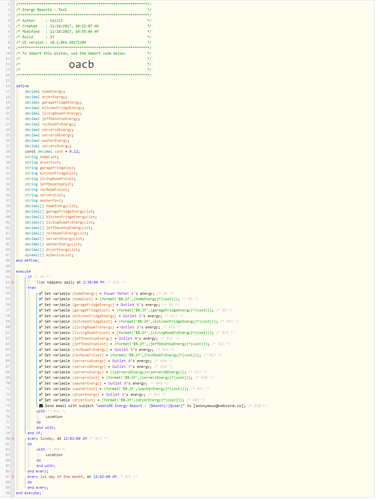Click 'end define;' line
The height and width of the screenshot is (500, 377).
27,261
